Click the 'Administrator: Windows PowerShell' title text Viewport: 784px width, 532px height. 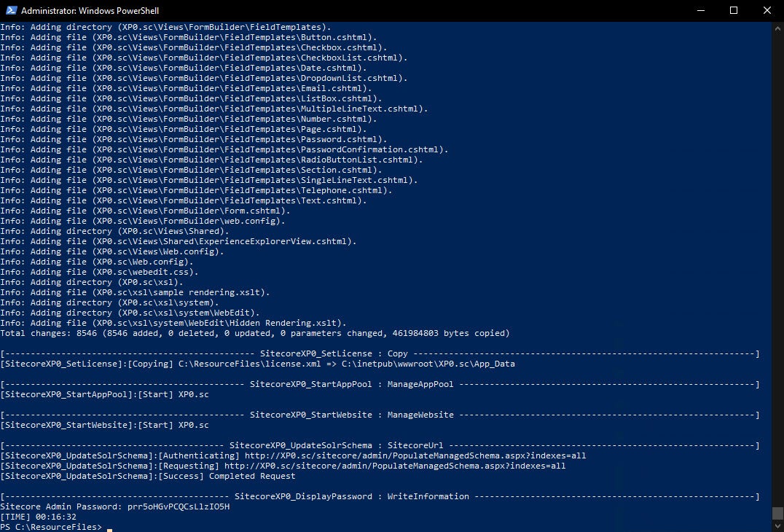click(90, 11)
